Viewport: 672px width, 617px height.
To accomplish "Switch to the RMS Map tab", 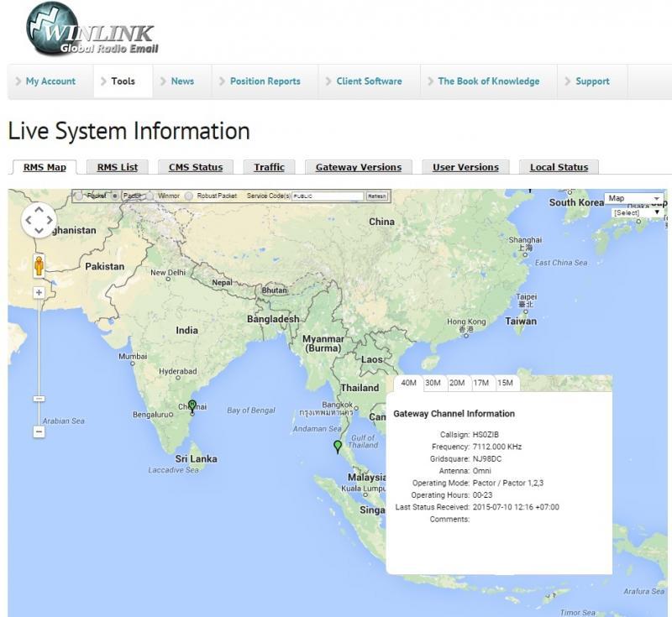I will click(45, 167).
